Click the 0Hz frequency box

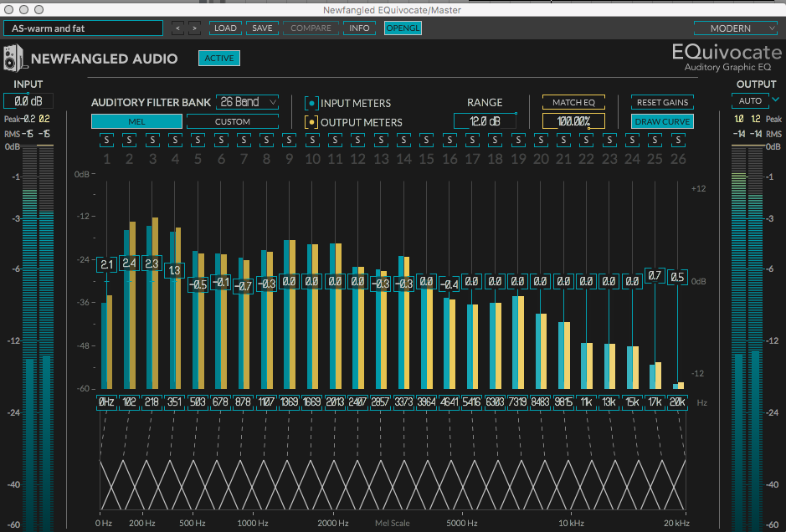106,402
